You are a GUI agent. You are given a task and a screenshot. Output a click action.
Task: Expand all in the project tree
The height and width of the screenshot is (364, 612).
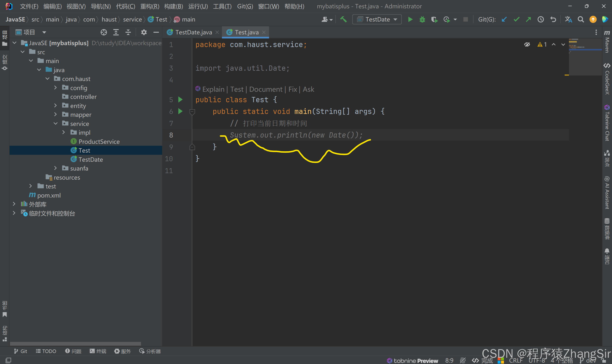116,32
